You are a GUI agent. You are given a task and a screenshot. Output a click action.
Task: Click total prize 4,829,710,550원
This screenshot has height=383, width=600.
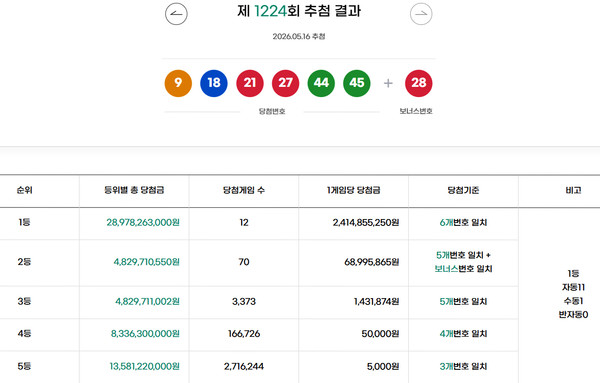point(147,262)
